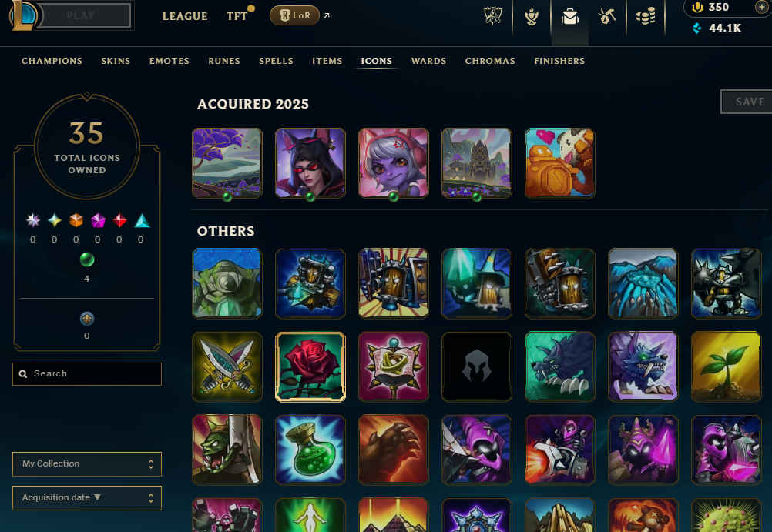
Task: Select the seedling sprout icon
Action: [x=727, y=366]
